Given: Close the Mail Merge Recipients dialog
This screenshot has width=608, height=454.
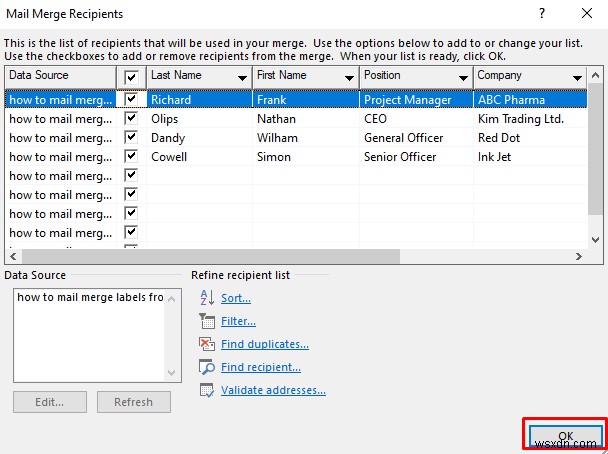Looking at the screenshot, I should coord(587,14).
